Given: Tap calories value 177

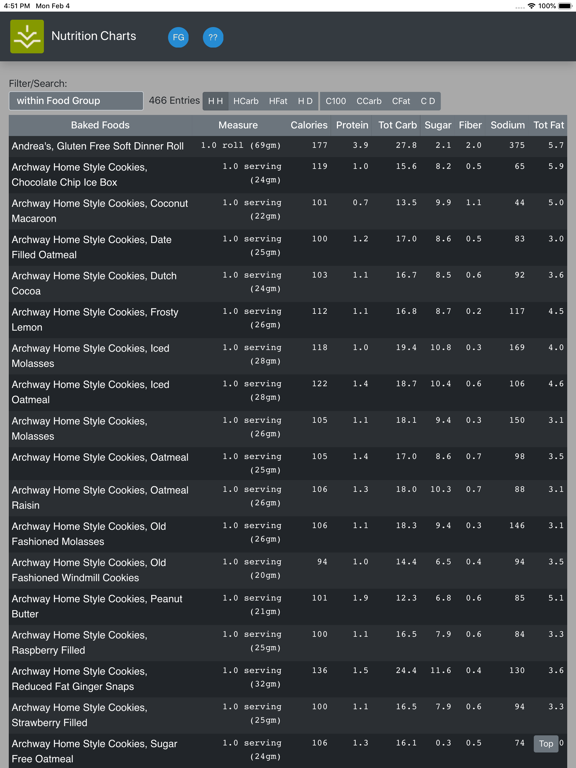Looking at the screenshot, I should click(319, 145).
